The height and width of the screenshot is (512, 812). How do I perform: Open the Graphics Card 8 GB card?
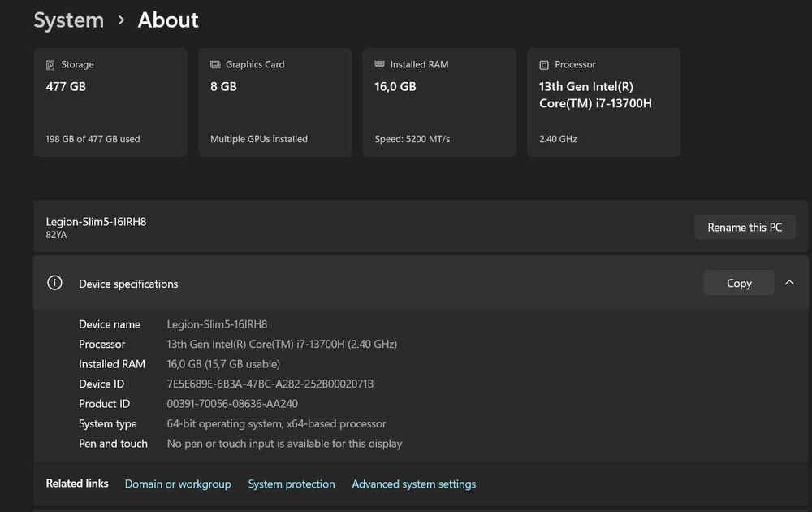click(x=275, y=102)
